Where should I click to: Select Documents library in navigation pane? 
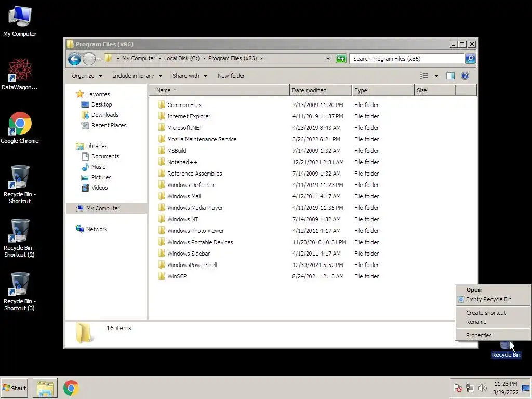pos(105,156)
